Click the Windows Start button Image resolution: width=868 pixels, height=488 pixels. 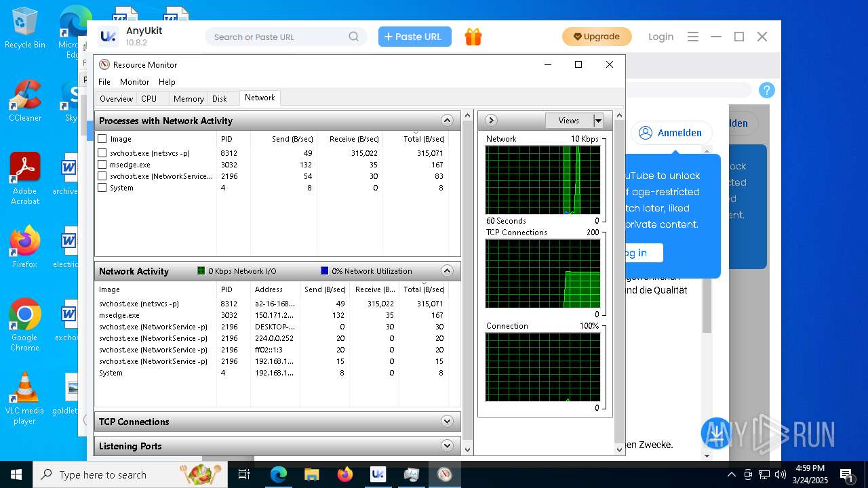click(x=16, y=474)
